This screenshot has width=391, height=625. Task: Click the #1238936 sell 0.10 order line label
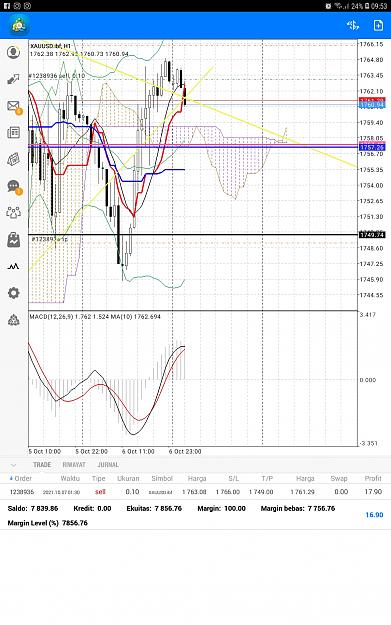[x=57, y=76]
